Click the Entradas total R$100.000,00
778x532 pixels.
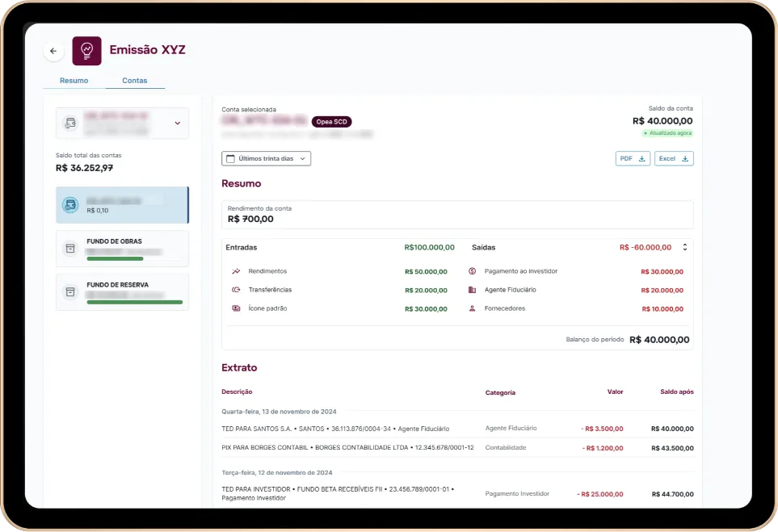click(x=429, y=247)
